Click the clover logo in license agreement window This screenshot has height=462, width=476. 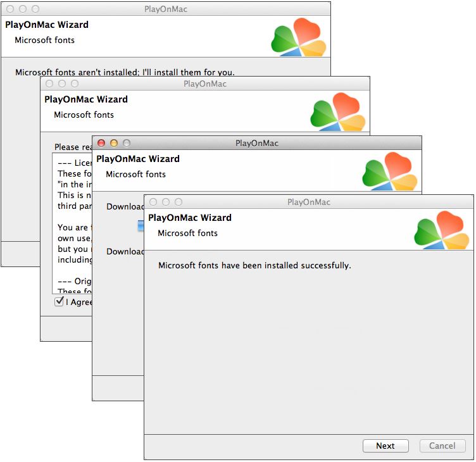point(338,112)
